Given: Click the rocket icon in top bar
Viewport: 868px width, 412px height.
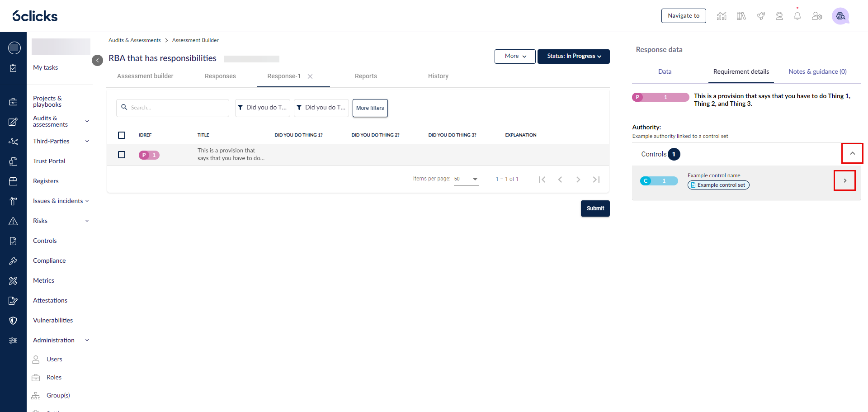Looking at the screenshot, I should [x=761, y=16].
